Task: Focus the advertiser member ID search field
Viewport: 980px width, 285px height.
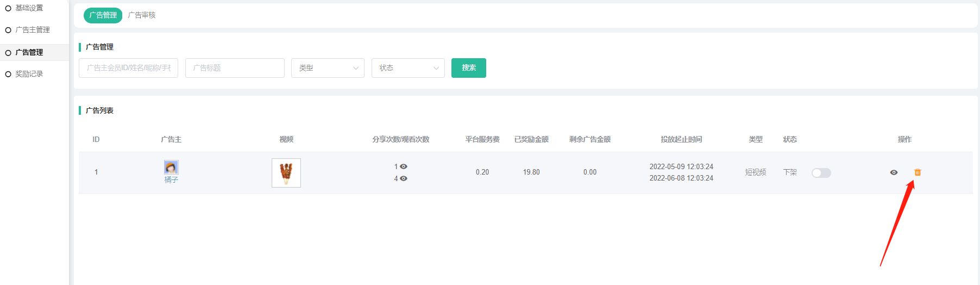Action: pos(128,68)
